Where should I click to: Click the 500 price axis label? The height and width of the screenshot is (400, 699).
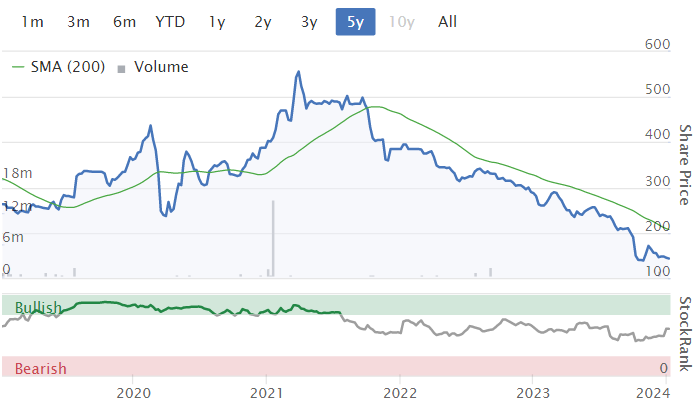point(658,89)
